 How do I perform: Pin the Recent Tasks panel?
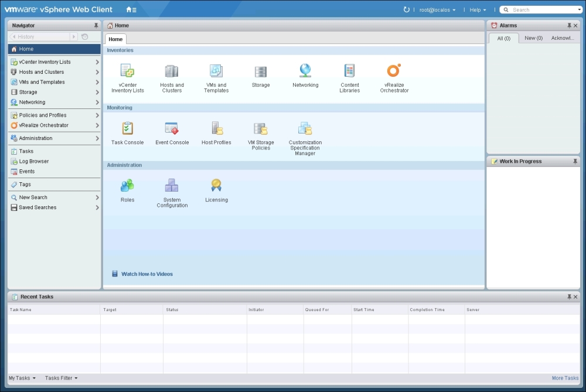pyautogui.click(x=569, y=296)
